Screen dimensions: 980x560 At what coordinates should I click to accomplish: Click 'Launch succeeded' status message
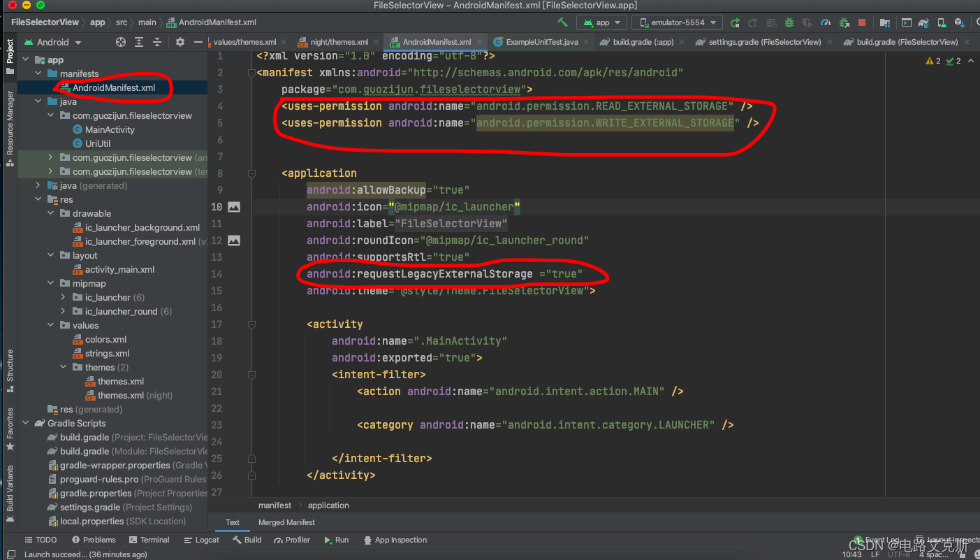click(85, 554)
